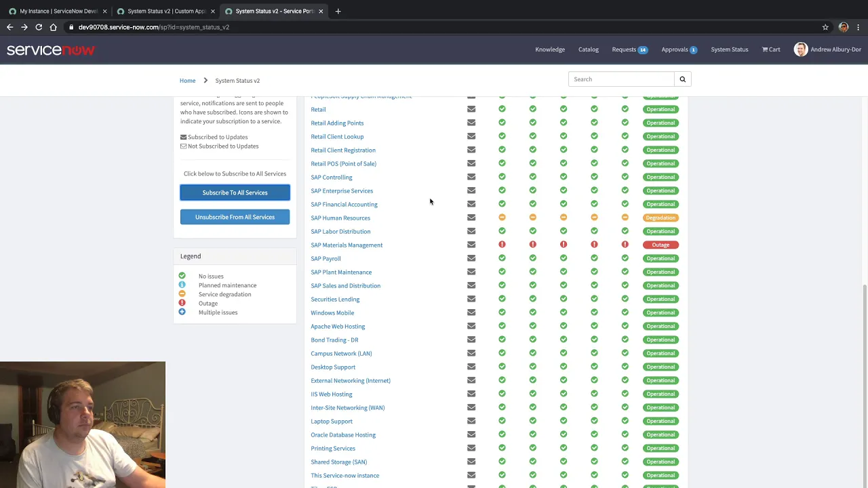Click the Subscribe To All Services button

235,192
